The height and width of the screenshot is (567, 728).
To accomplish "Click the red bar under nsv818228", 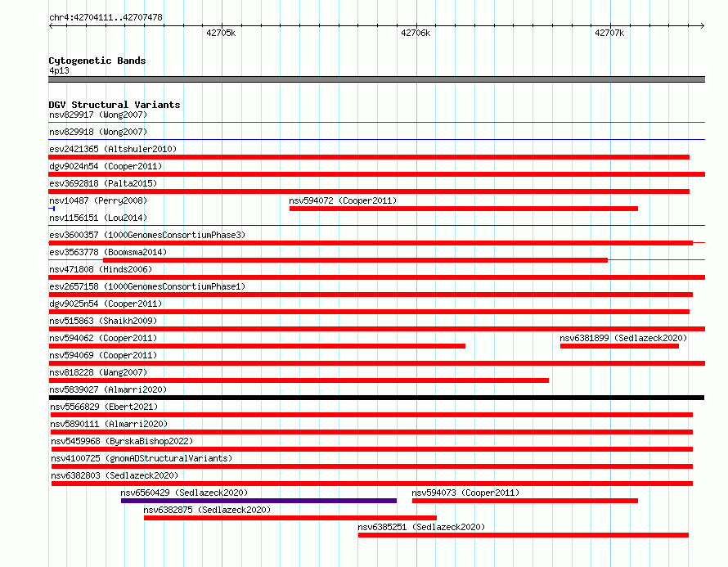I will click(x=299, y=380).
